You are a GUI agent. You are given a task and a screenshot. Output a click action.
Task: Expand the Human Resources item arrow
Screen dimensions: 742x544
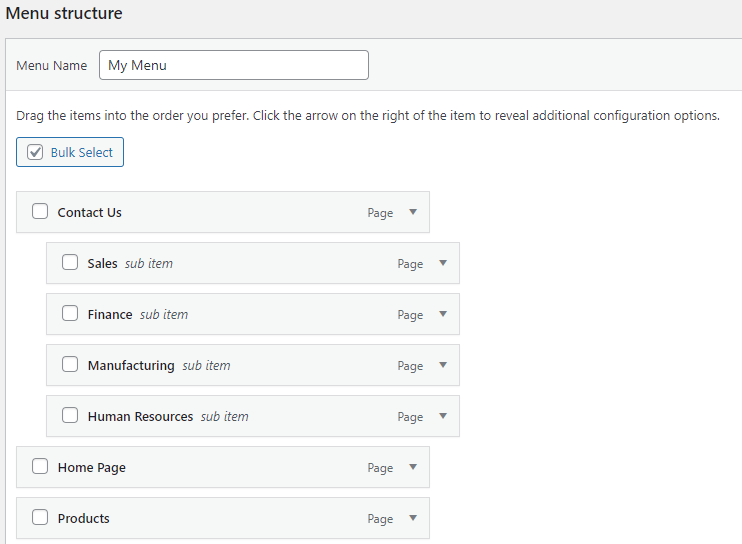pyautogui.click(x=442, y=416)
